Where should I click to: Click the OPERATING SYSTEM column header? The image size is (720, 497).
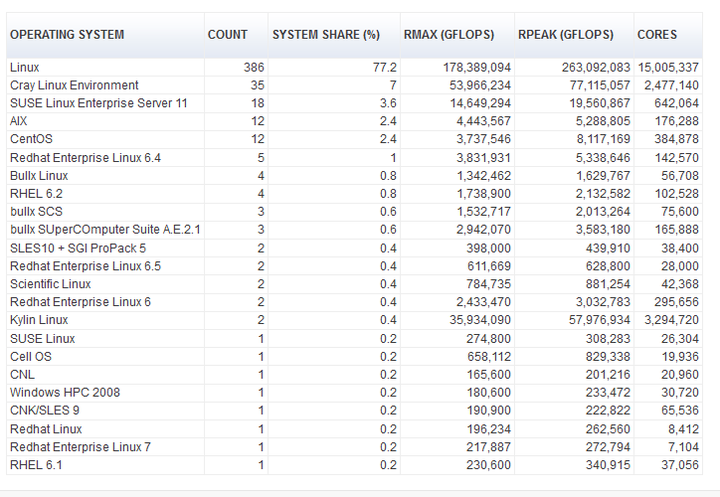coord(67,35)
